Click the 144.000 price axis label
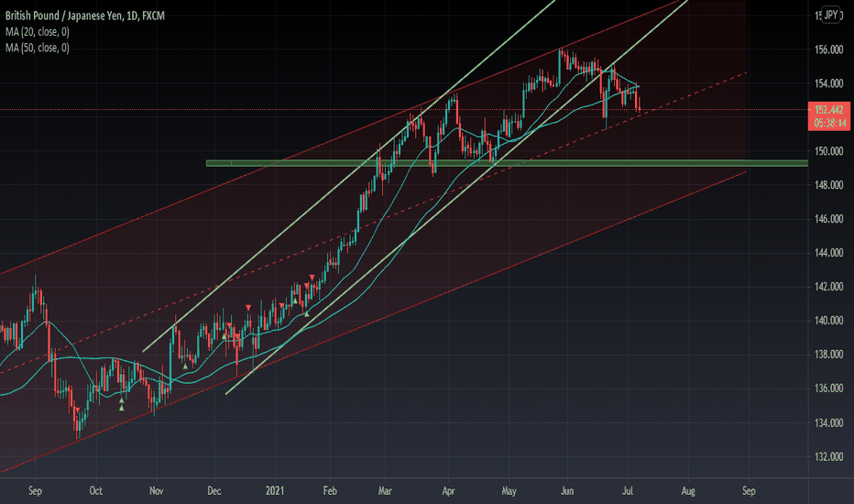854x504 pixels. point(828,253)
